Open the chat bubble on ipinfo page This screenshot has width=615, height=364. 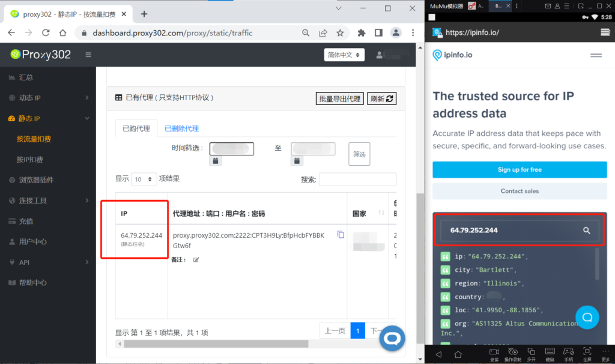click(587, 317)
